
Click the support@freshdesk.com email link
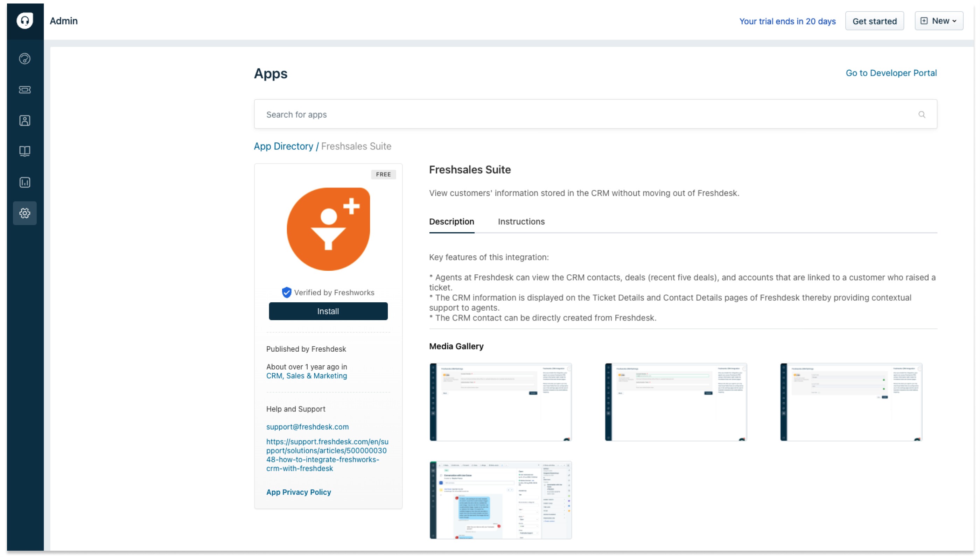click(x=307, y=426)
